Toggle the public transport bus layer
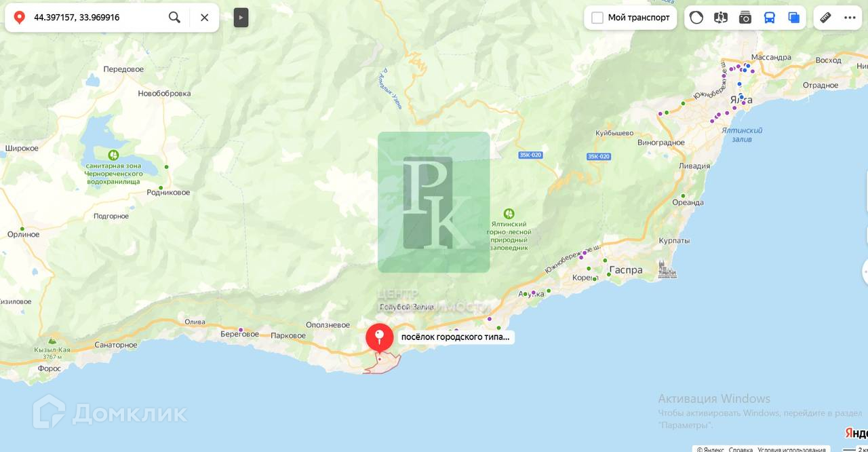Screen dimensions: 868x452 pyautogui.click(x=770, y=18)
